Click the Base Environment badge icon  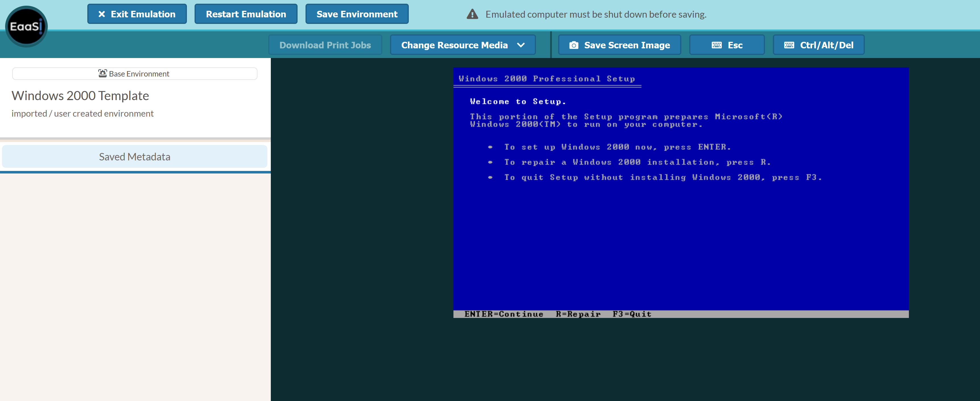pos(102,73)
